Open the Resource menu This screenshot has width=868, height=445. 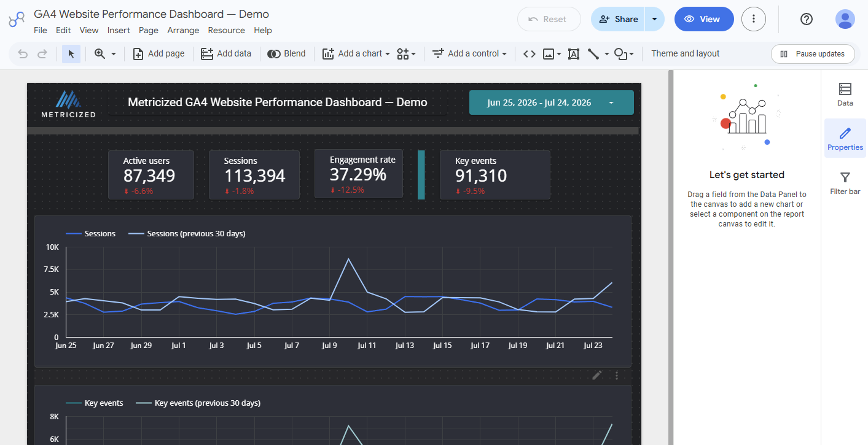(x=226, y=30)
